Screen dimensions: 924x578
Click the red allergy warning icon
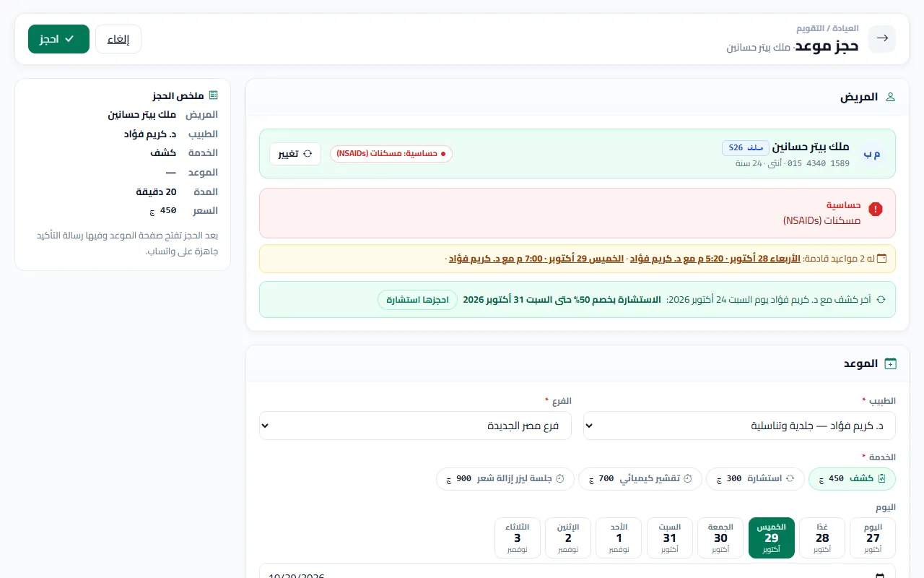pyautogui.click(x=876, y=209)
